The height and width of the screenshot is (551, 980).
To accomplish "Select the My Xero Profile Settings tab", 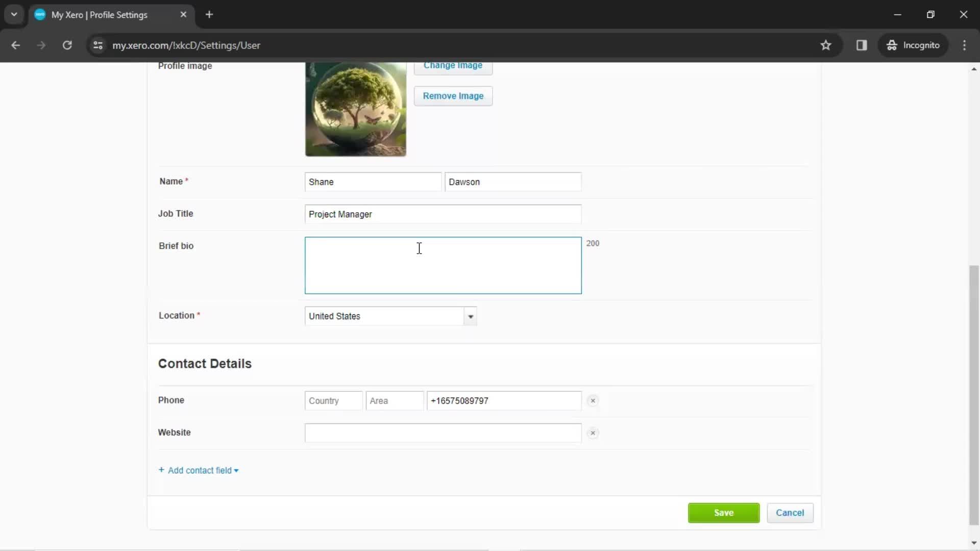I will (x=111, y=15).
